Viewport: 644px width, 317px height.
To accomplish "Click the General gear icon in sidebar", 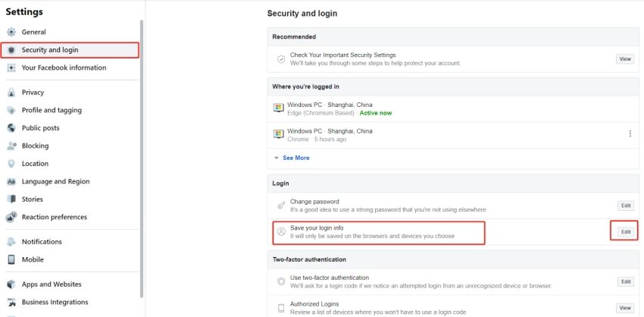I will [11, 32].
